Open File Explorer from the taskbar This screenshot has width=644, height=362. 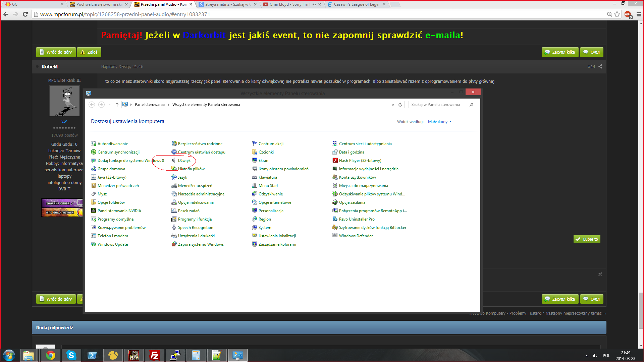(x=29, y=355)
